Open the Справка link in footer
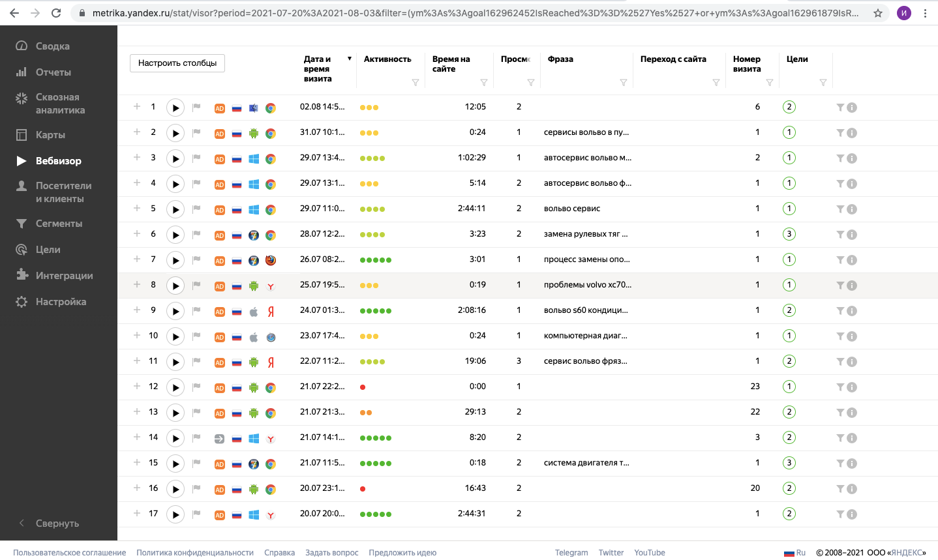 point(279,553)
